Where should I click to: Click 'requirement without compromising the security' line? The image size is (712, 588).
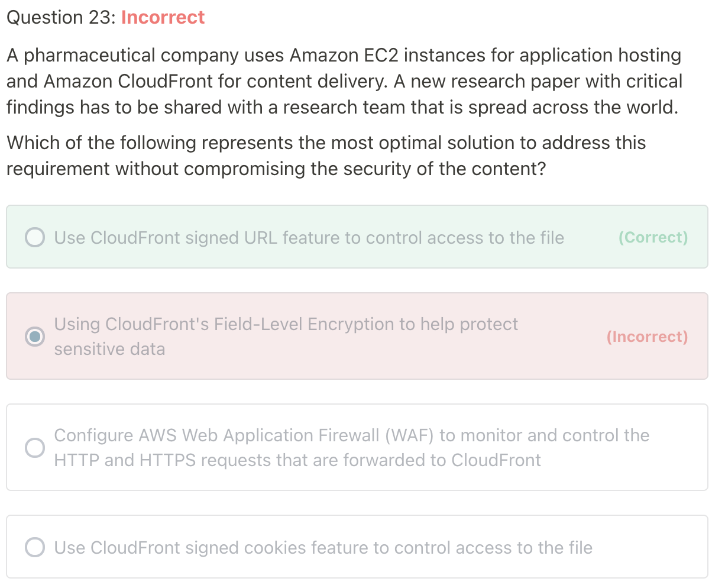pos(276,169)
